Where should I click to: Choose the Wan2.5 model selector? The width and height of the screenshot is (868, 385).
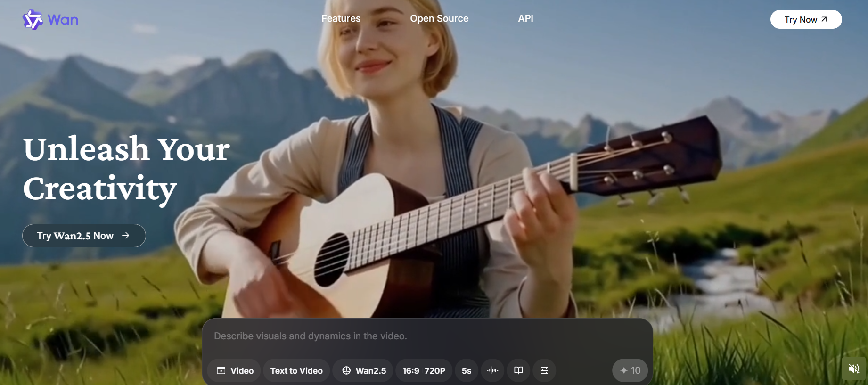point(363,370)
